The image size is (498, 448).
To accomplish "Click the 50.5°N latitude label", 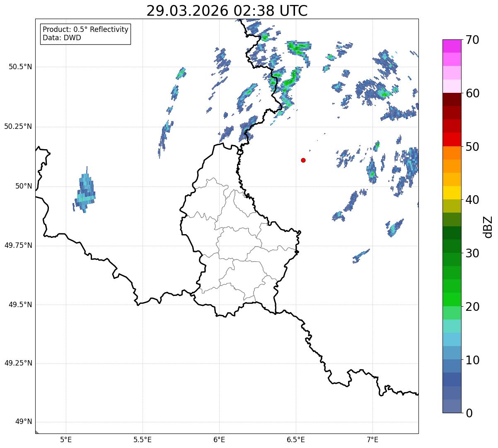I will [x=20, y=67].
